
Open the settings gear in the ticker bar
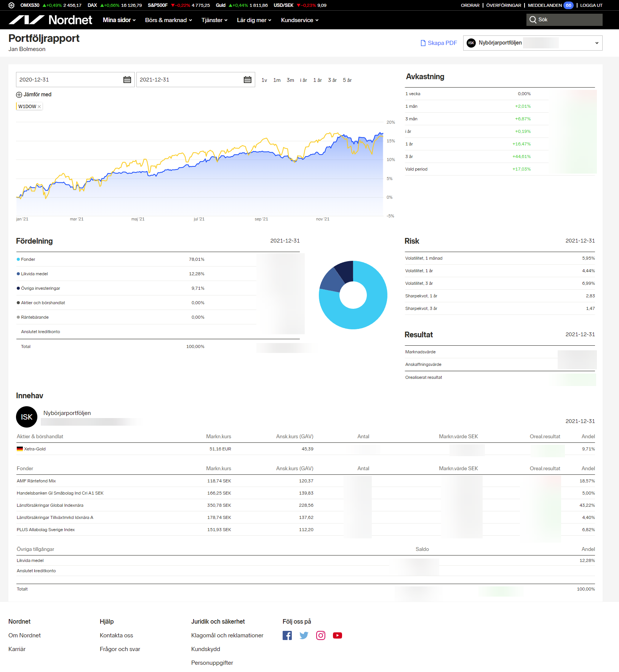[11, 5]
